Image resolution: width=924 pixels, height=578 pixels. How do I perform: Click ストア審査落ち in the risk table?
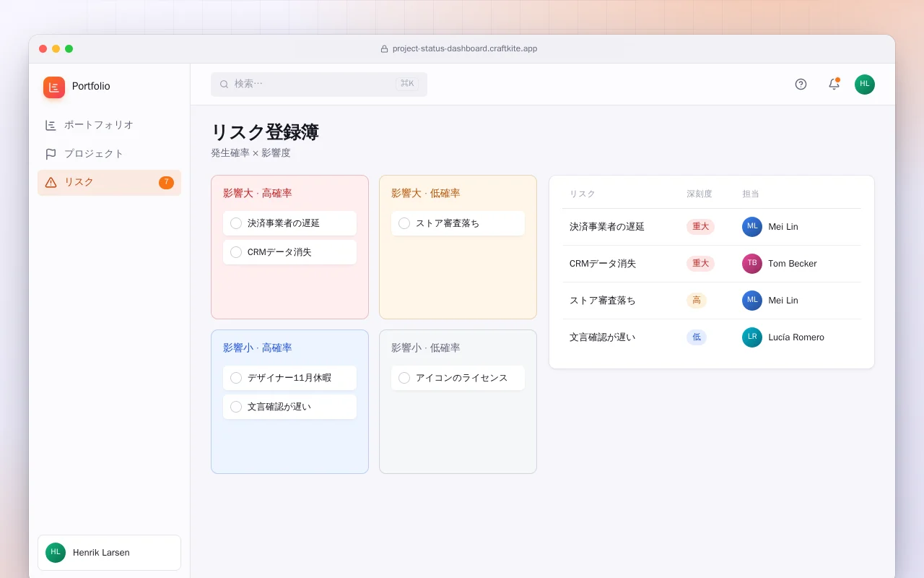(x=603, y=301)
